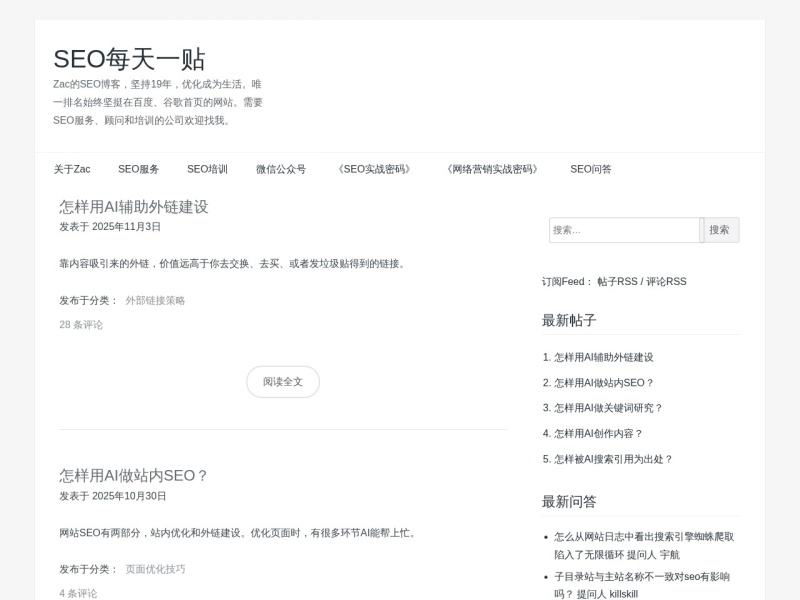Go to the SEO服务 menu page
This screenshot has width=800, height=600.
pyautogui.click(x=138, y=169)
